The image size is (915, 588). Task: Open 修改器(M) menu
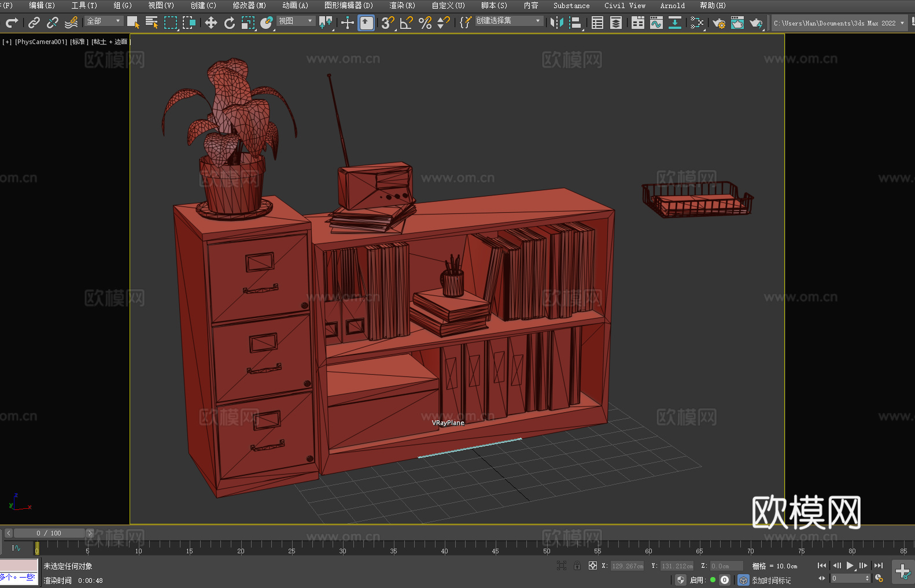[x=249, y=5]
